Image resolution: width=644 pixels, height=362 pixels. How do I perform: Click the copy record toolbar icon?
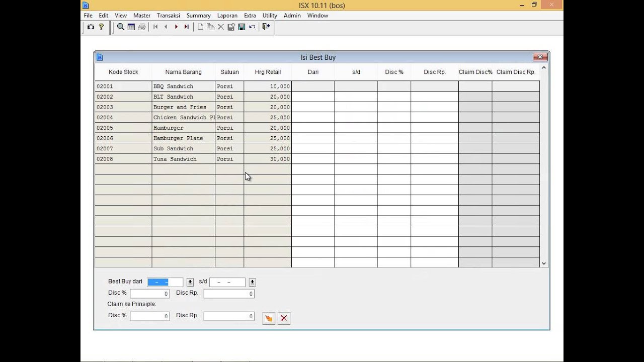211,27
